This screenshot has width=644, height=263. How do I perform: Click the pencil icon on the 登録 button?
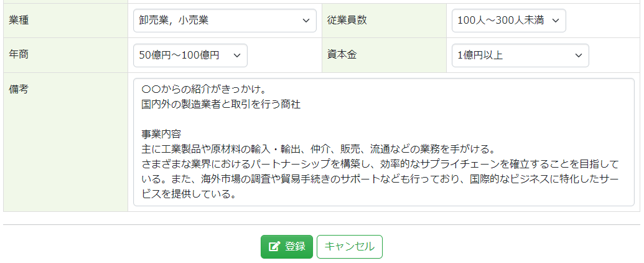[274, 247]
